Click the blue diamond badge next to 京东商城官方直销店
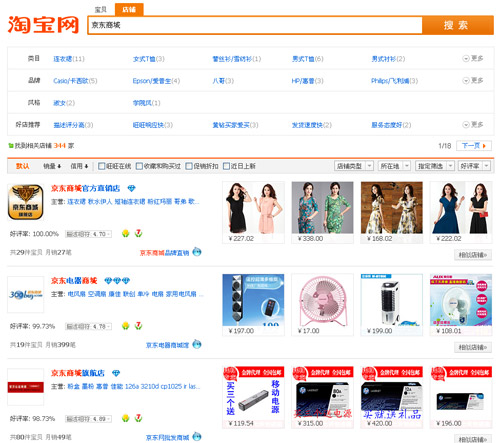Screen dimensions: 500x443 tap(132, 188)
